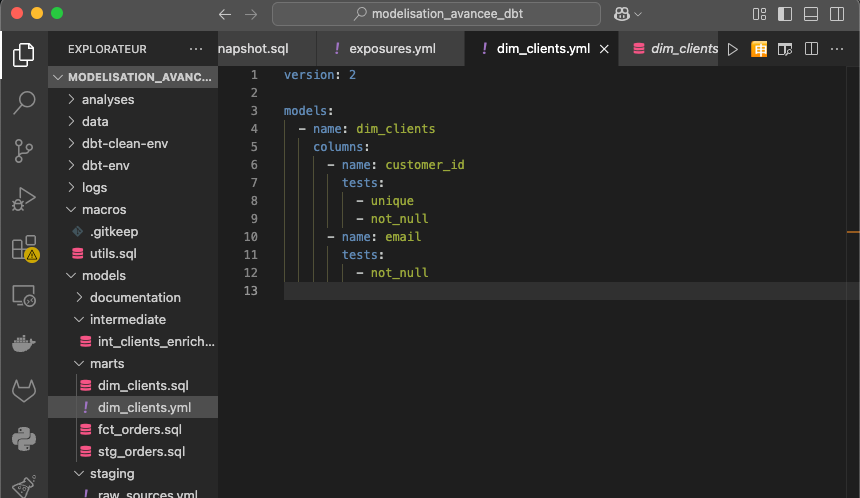
Task: Collapse the intermediate folder
Action: (133, 319)
